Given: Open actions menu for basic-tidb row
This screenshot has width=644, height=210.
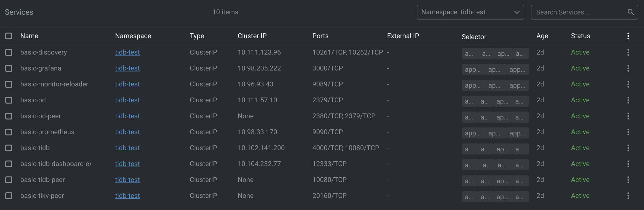Looking at the screenshot, I should [628, 148].
